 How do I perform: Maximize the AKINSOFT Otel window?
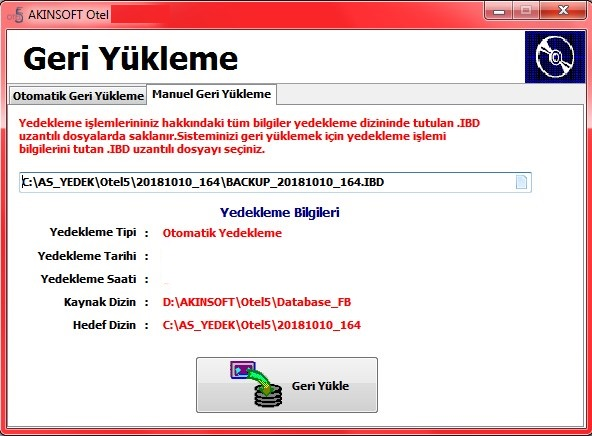(x=526, y=10)
